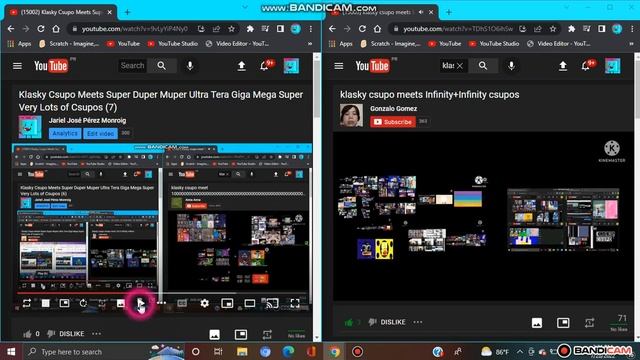Viewport: 640px width, 360px height.
Task: Click picture-in-picture icon below left video
Action: pyautogui.click(x=241, y=334)
